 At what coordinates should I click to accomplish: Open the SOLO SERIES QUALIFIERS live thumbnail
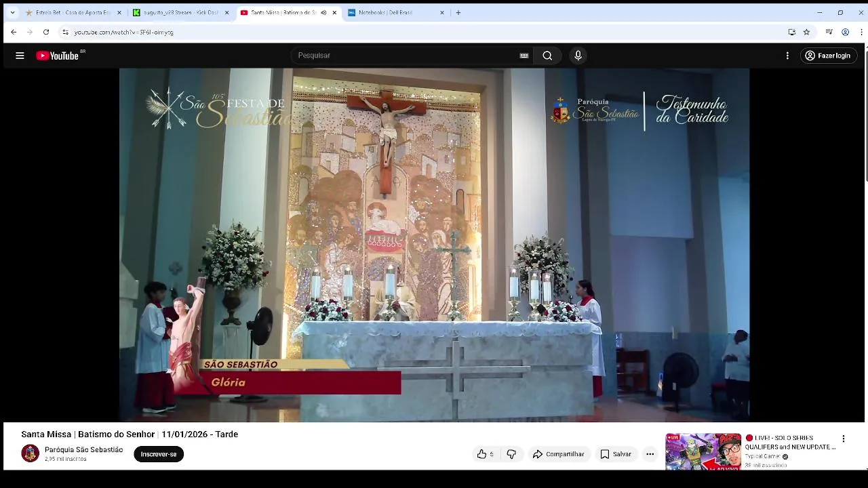point(703,451)
